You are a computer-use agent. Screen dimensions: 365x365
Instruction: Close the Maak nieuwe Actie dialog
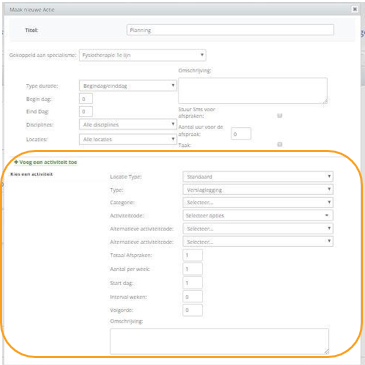click(x=355, y=9)
